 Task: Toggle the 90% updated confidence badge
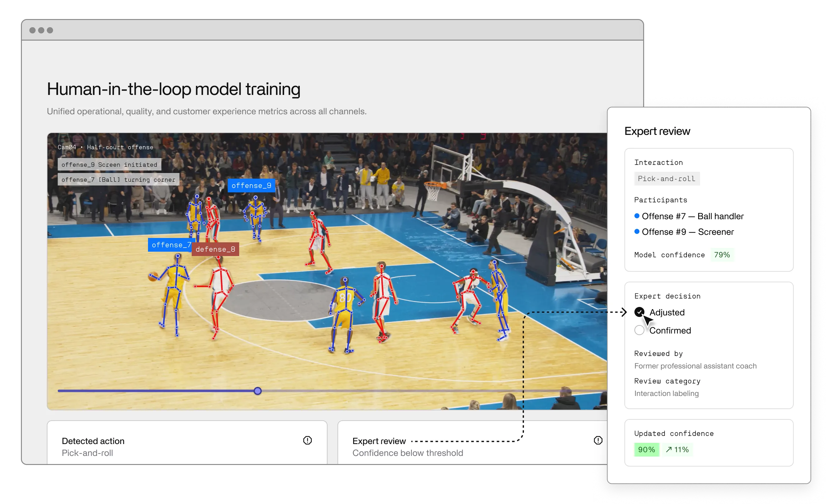click(x=646, y=450)
